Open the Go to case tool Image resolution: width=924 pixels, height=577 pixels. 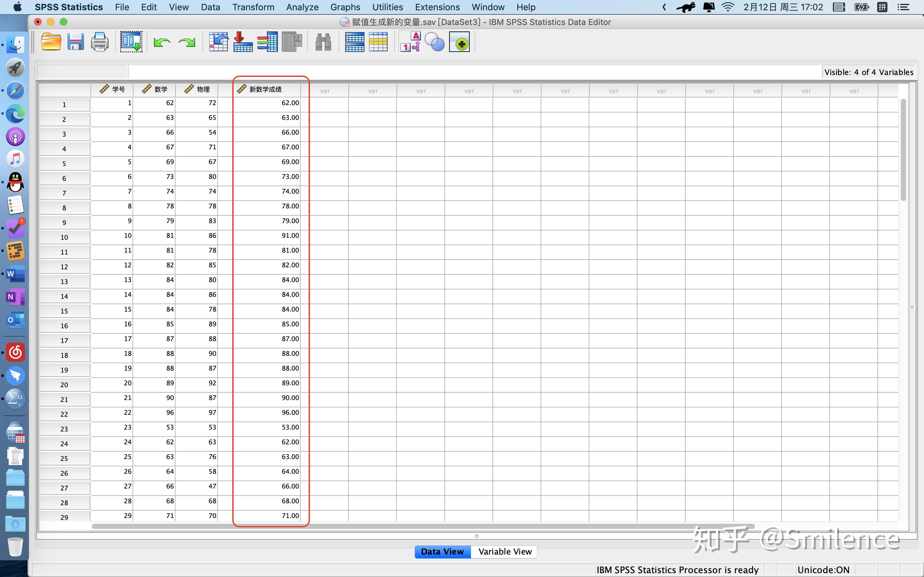[x=219, y=42]
